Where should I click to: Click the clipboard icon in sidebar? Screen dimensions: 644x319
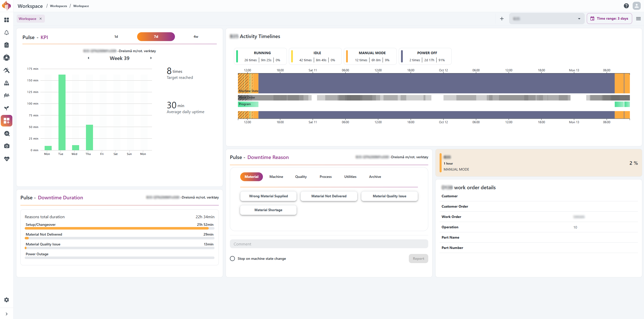coord(7,45)
